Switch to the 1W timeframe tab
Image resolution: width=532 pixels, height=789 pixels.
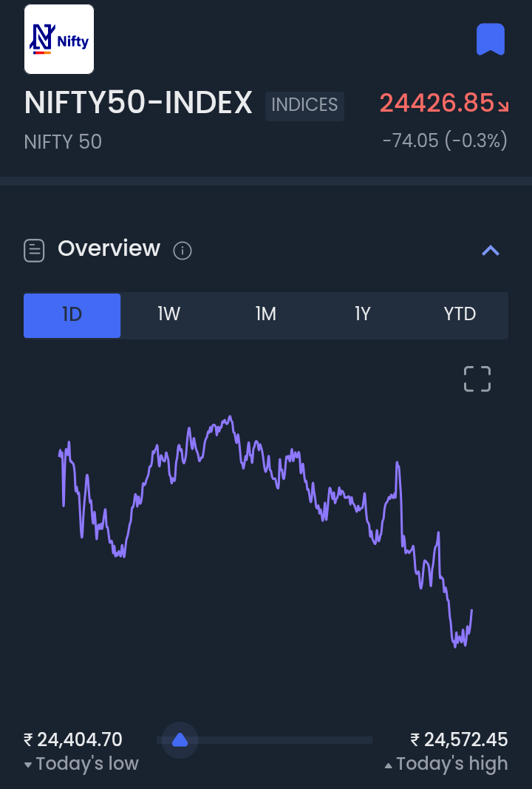169,315
